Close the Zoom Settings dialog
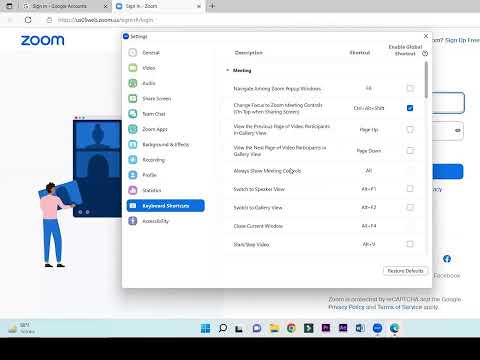Screen dimensions: 480x360 click(x=426, y=36)
